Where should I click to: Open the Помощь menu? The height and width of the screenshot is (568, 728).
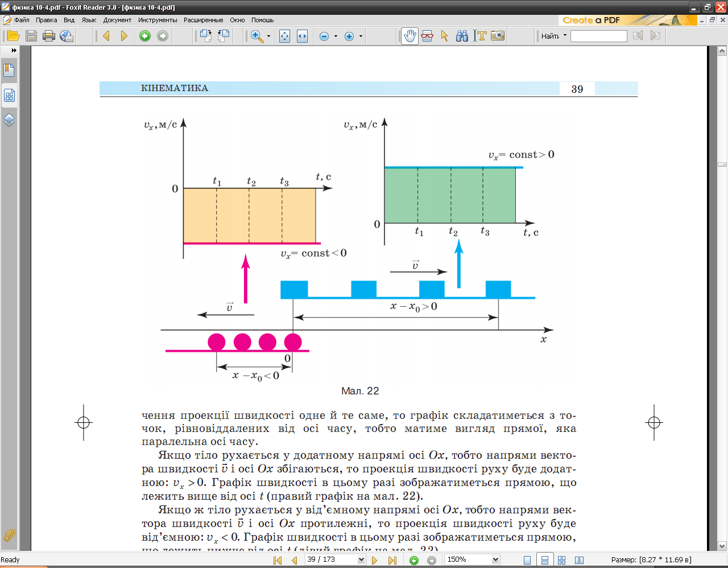(x=262, y=20)
